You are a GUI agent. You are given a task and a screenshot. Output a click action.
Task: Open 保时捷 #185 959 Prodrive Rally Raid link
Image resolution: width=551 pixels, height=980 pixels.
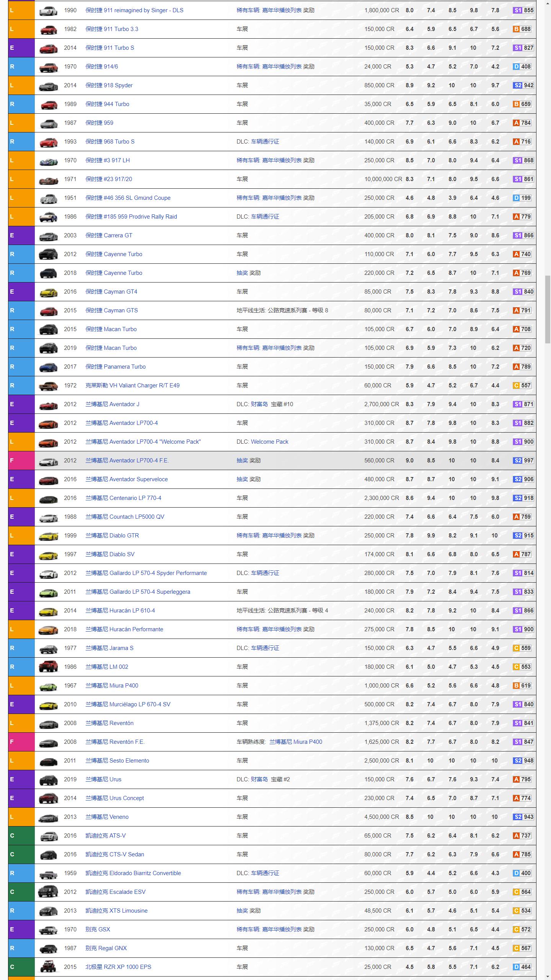click(x=131, y=217)
